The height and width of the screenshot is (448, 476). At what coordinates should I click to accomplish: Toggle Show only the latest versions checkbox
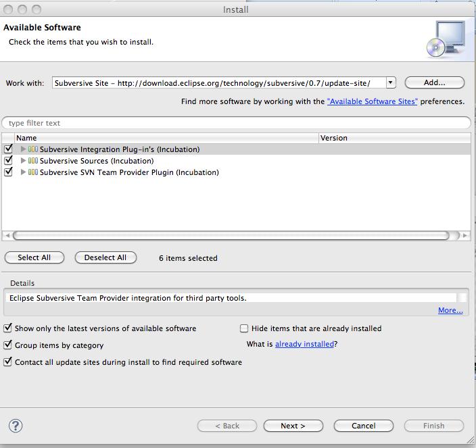(x=8, y=328)
